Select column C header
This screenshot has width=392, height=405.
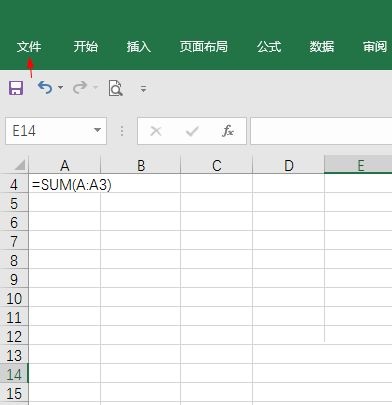point(216,165)
